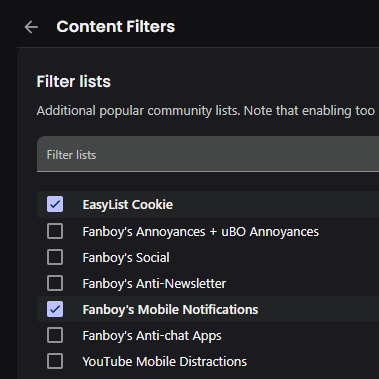Enable Fanboy's Anti-chat Apps checkbox
The width and height of the screenshot is (379, 379).
[x=55, y=335]
